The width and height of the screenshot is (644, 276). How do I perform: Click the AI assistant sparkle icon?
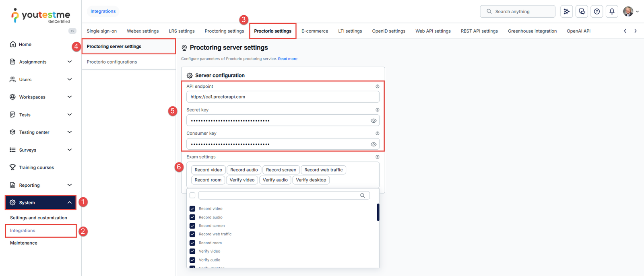click(x=566, y=12)
